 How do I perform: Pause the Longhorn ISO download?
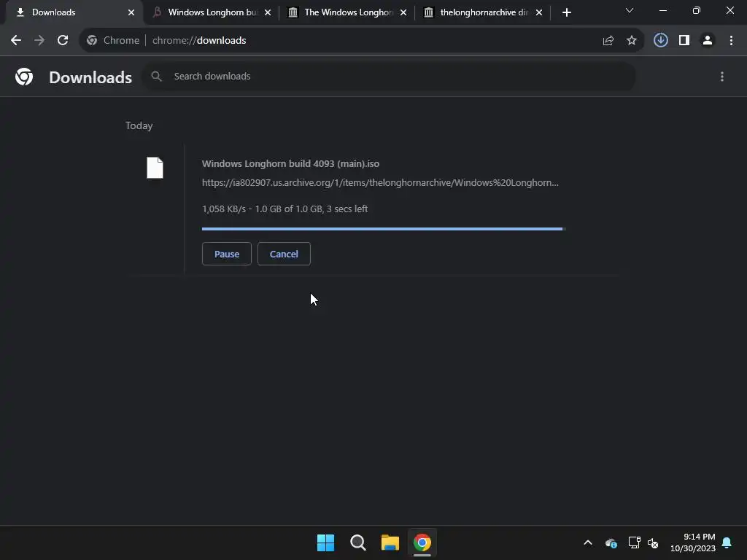(x=227, y=254)
